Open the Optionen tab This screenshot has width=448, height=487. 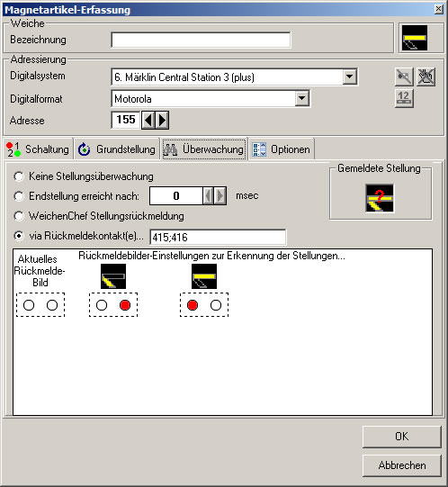282,149
